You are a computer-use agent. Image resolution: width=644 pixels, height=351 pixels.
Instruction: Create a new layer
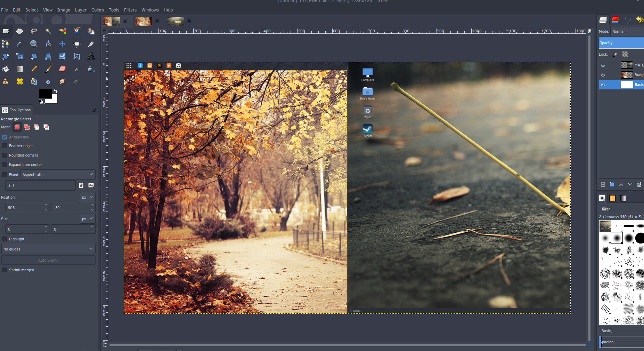point(603,184)
